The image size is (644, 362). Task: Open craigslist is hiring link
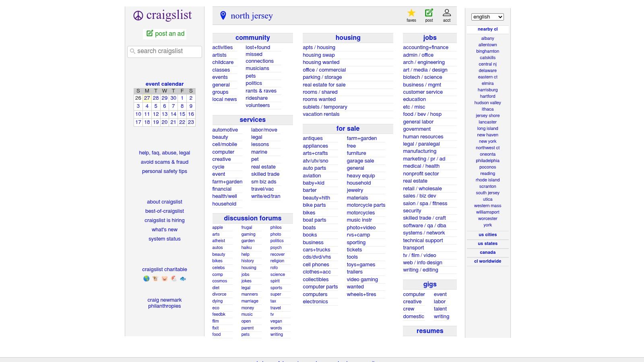coord(164,220)
